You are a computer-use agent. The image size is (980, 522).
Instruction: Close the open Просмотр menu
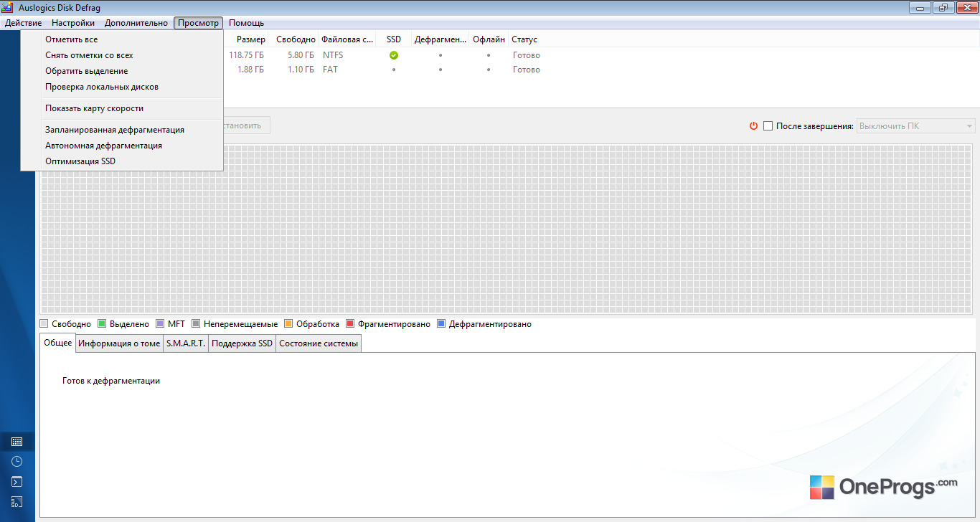pos(198,23)
